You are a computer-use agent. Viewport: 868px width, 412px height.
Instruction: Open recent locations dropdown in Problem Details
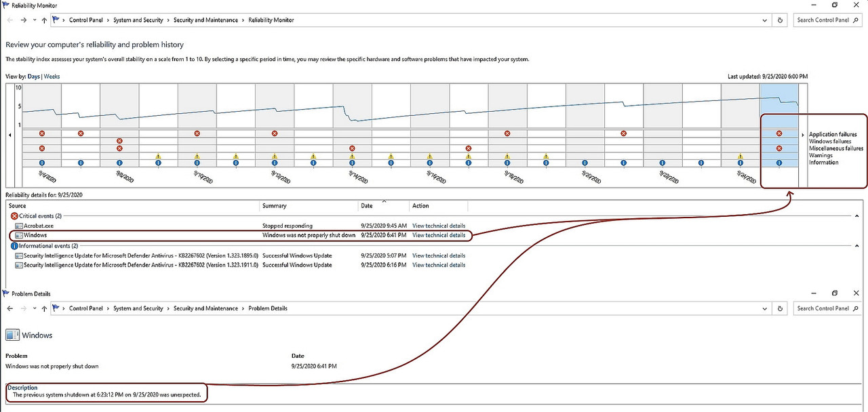[x=35, y=308]
